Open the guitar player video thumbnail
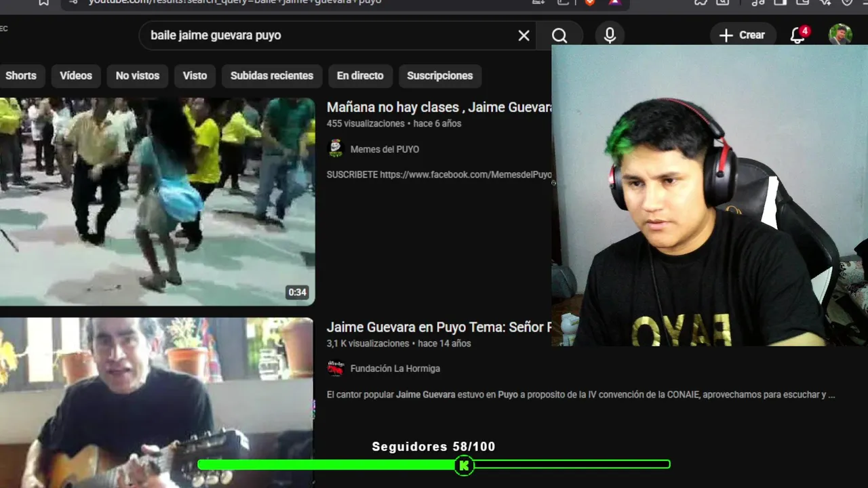Viewport: 868px width, 488px height. (x=157, y=403)
